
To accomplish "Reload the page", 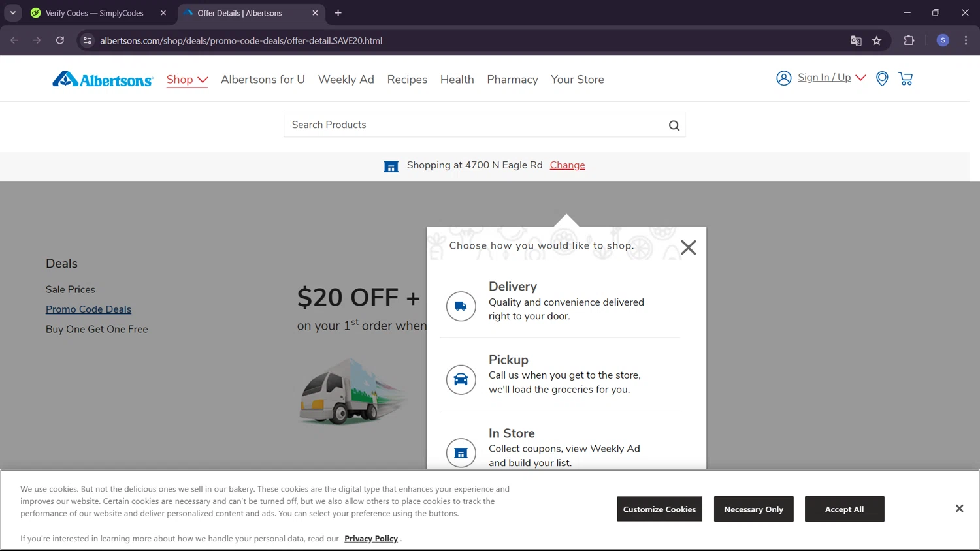I will (x=60, y=40).
